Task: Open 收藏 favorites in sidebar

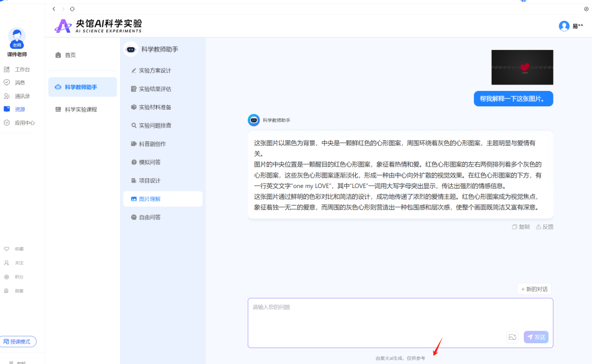Action: coord(19,249)
